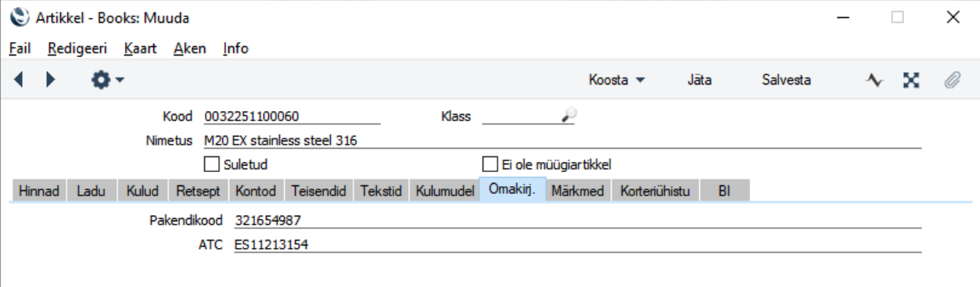The height and width of the screenshot is (287, 980).
Task: Switch to the Kulumudel tab
Action: pos(444,191)
